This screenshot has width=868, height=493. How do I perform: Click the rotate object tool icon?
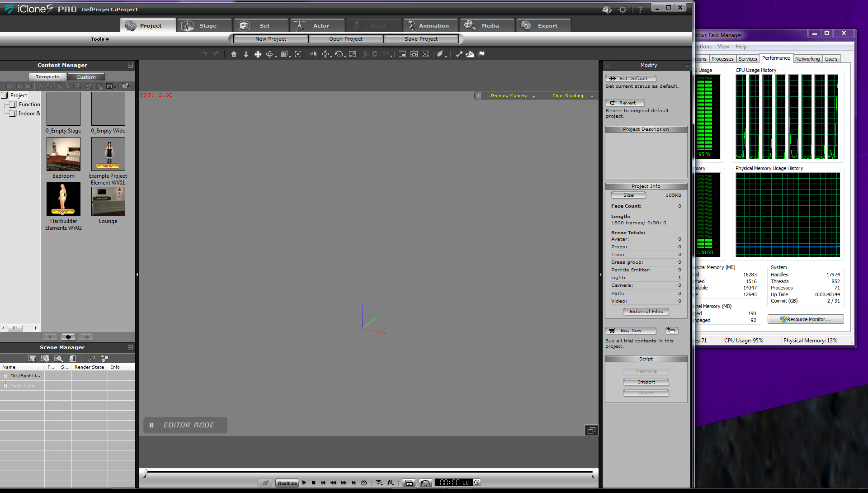[338, 54]
